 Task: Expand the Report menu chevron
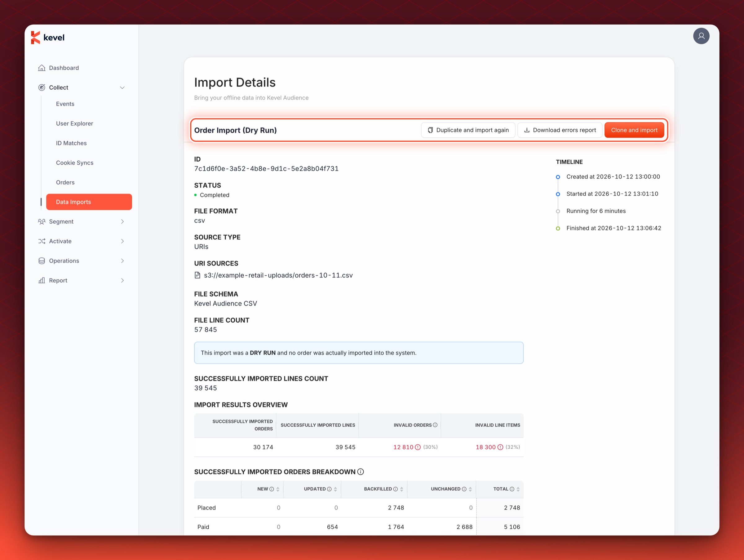pyautogui.click(x=122, y=281)
